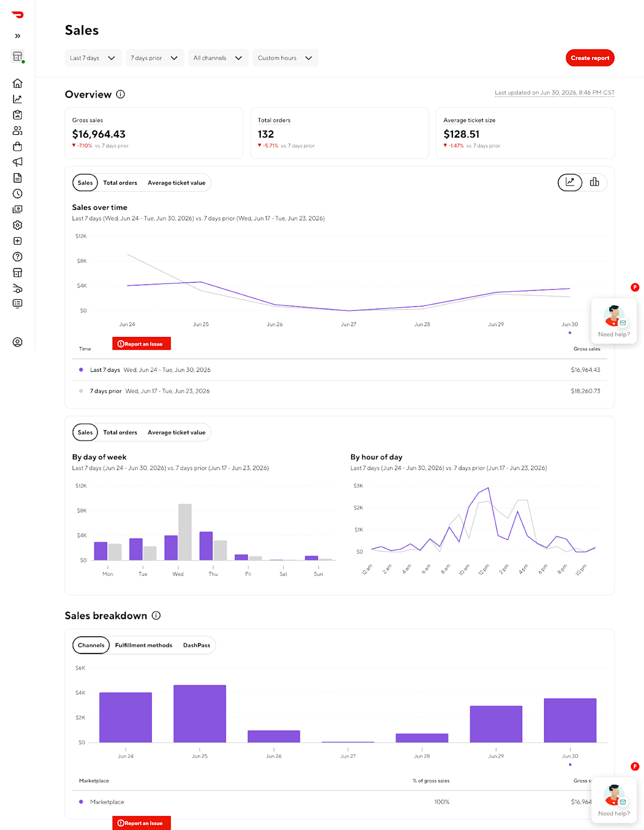Screen dimensions: 644x830
Task: Click the plus-in-square sidebar icon
Action: tap(18, 241)
